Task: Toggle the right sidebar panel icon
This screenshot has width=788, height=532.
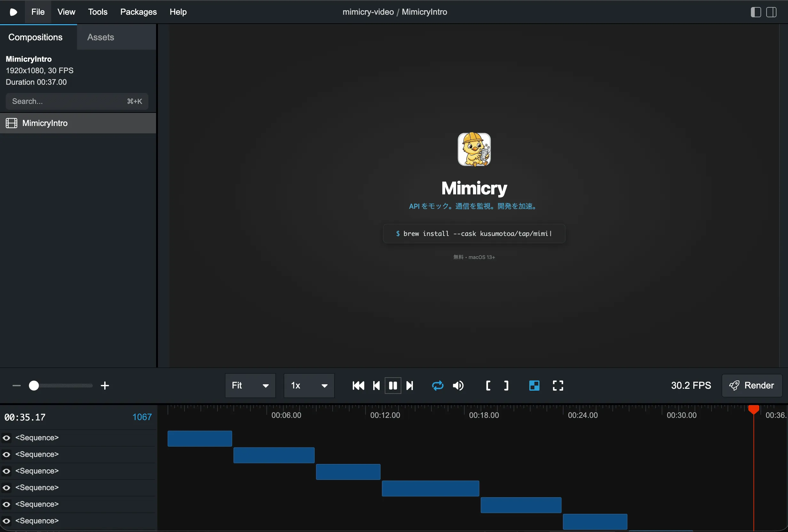Action: tap(771, 12)
